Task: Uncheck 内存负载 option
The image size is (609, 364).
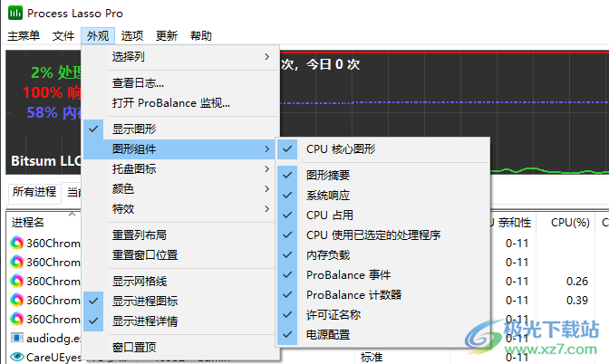Action: click(x=383, y=255)
